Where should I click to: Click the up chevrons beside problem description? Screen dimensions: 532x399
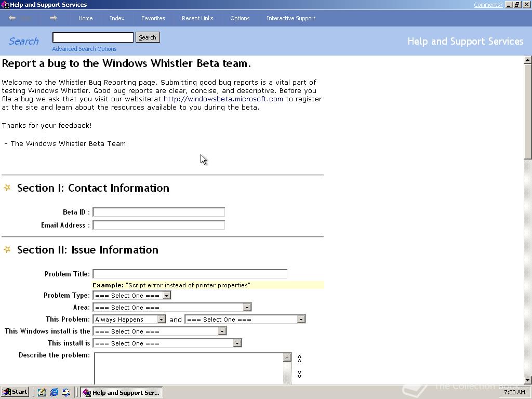click(300, 358)
